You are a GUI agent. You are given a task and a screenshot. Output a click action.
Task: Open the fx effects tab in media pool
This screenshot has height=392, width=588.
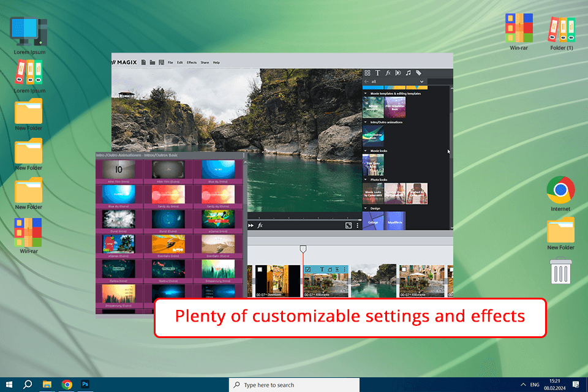pos(388,73)
